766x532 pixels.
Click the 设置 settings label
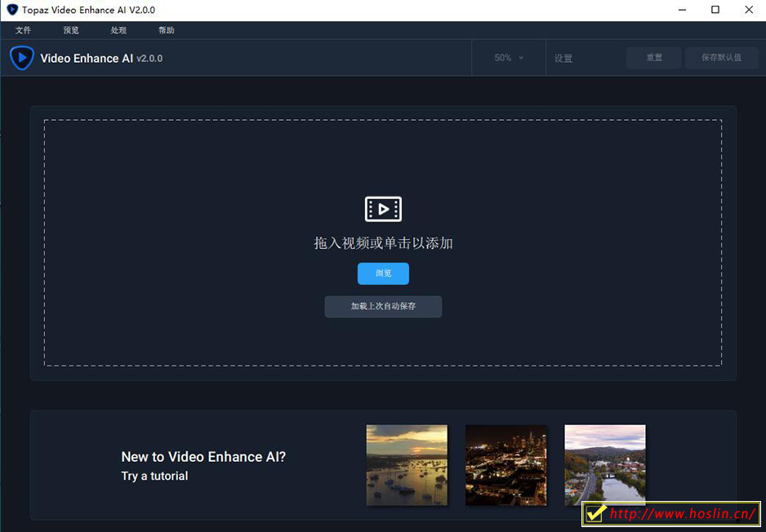tap(563, 58)
